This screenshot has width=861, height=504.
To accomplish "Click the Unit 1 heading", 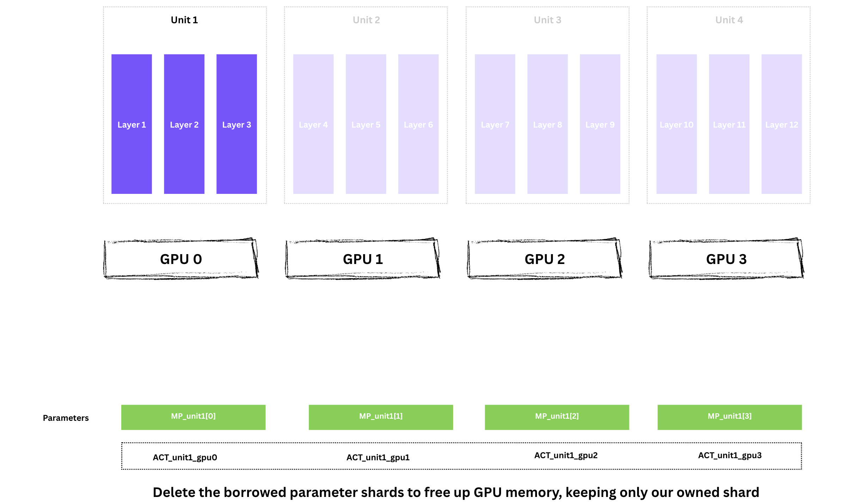I will click(184, 20).
